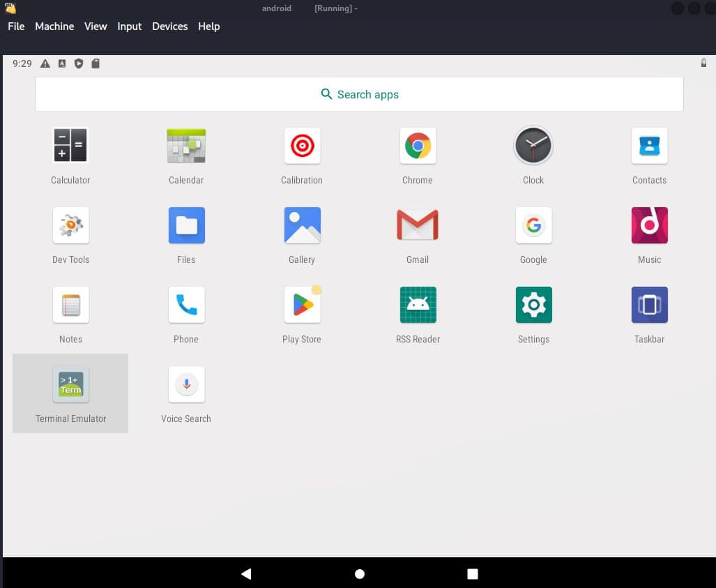This screenshot has height=588, width=716.
Task: Open the Input menu
Action: pyautogui.click(x=129, y=27)
